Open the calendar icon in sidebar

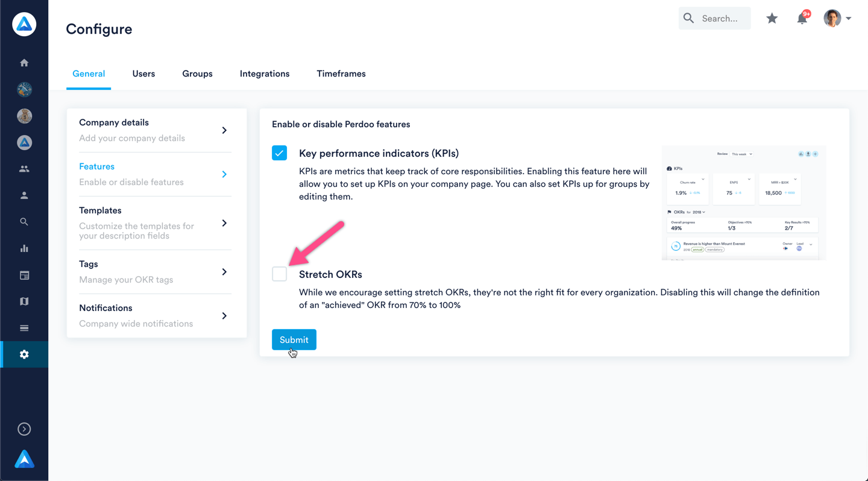[x=24, y=275]
